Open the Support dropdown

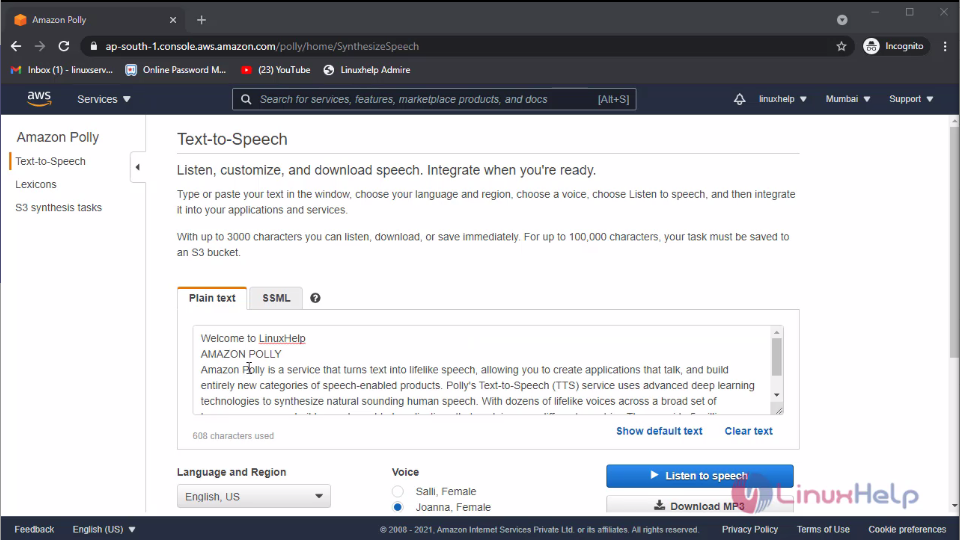911,99
